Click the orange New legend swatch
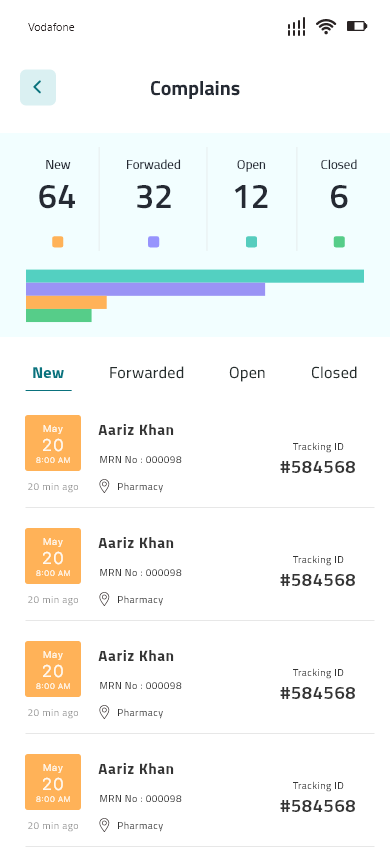 point(58,242)
